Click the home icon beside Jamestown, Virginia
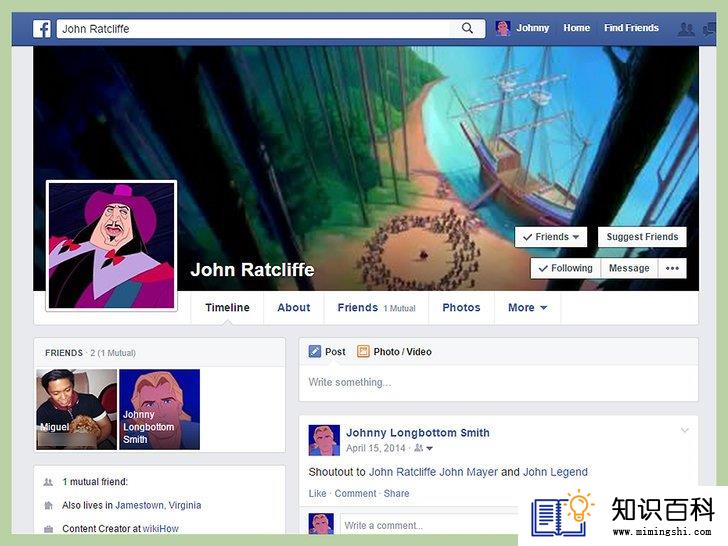This screenshot has height=546, width=728. point(48,505)
